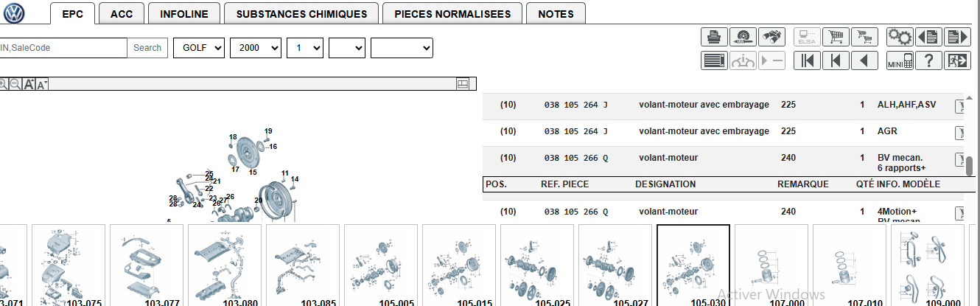Open the MINI calculator icon
Image resolution: width=980 pixels, height=306 pixels.
(x=900, y=60)
